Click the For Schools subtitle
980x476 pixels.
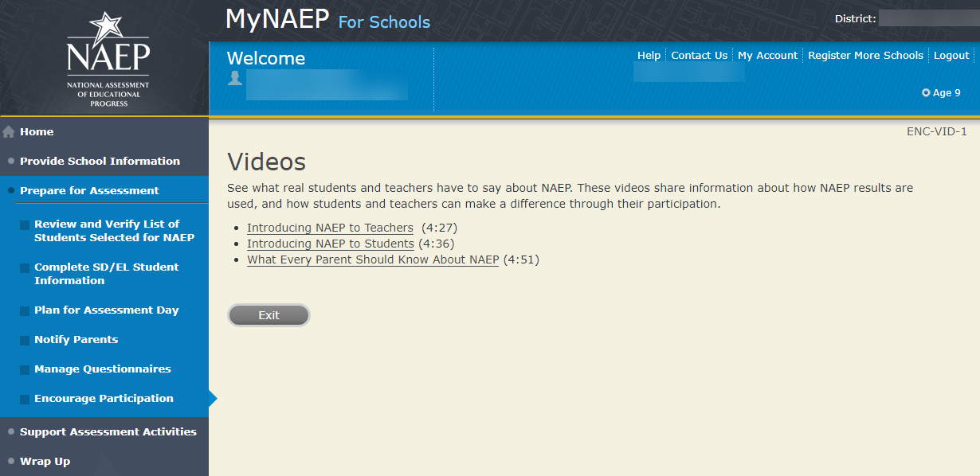[384, 22]
